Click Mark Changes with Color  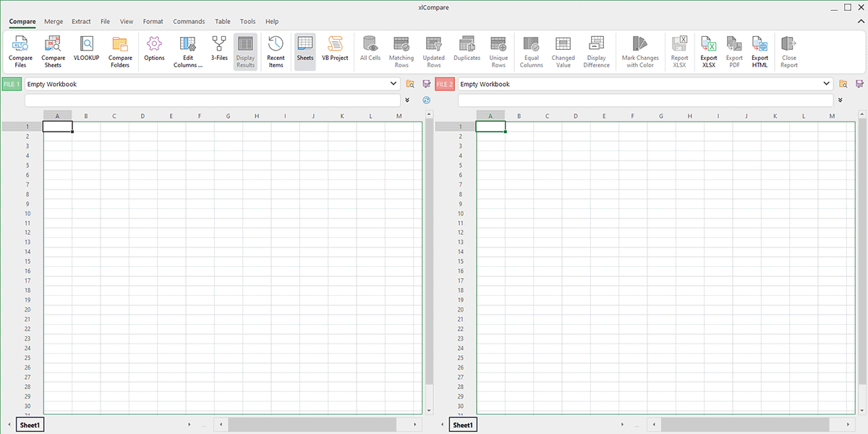tap(639, 51)
